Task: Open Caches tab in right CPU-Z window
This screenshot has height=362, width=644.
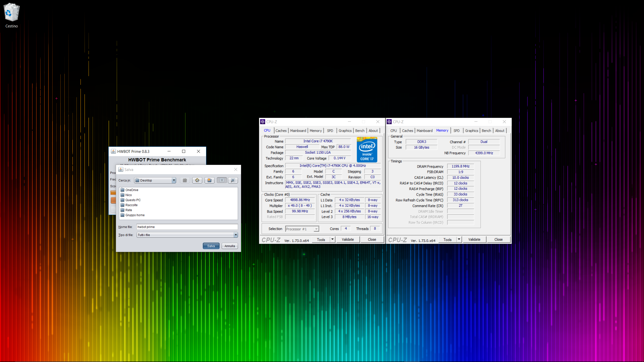Action: 407,131
